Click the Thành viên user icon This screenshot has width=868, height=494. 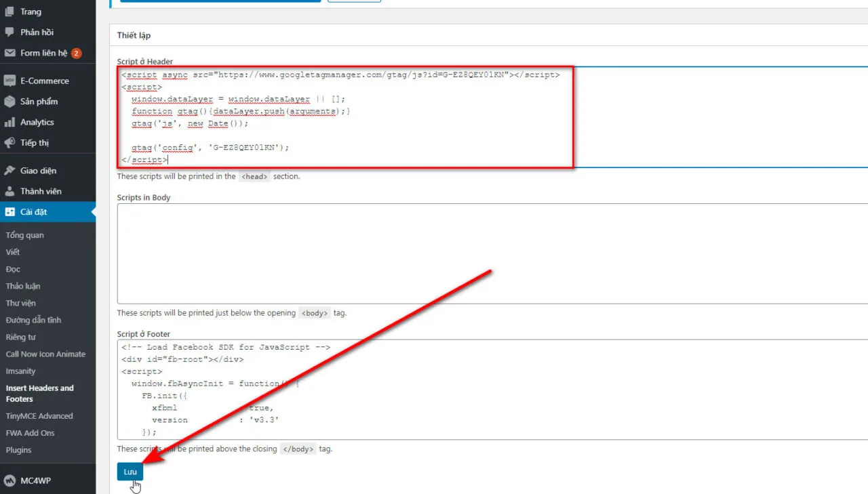[x=9, y=191]
